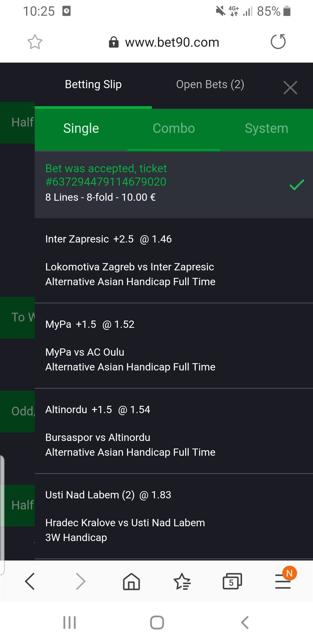Reload the bet90 page
This screenshot has width=313, height=644.
pos(278,42)
